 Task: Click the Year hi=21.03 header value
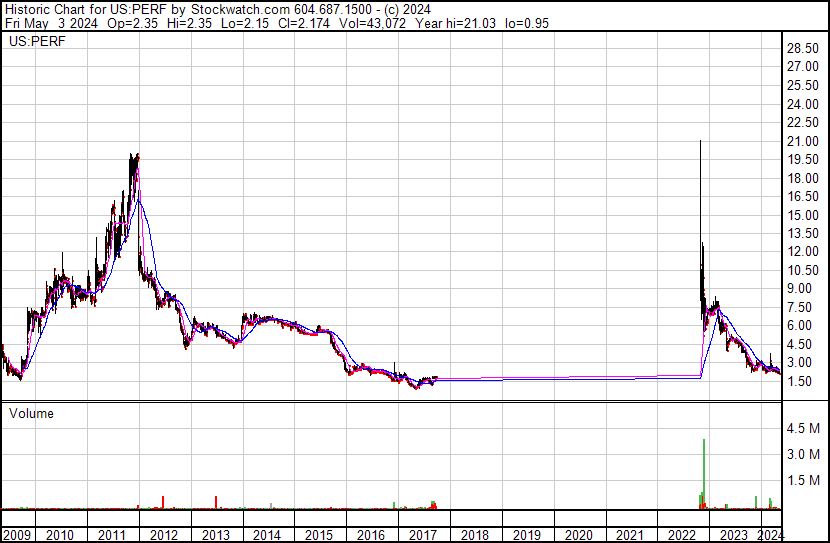[456, 23]
